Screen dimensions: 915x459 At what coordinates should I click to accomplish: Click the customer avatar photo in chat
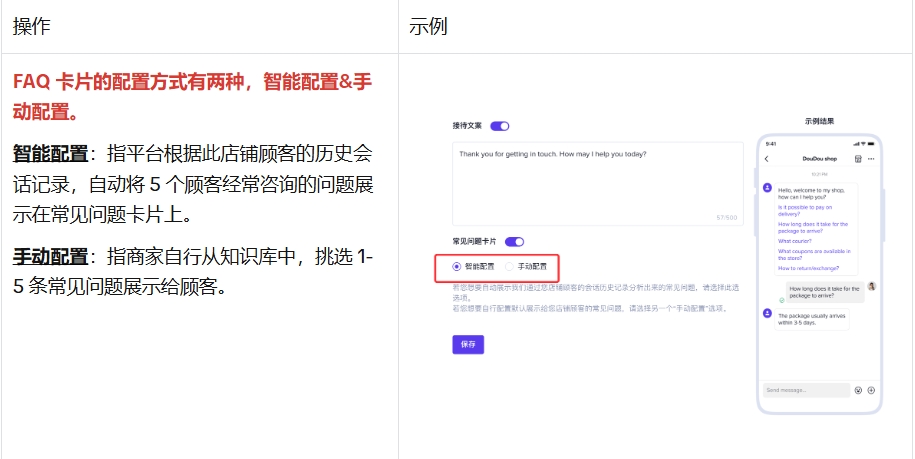(x=872, y=286)
